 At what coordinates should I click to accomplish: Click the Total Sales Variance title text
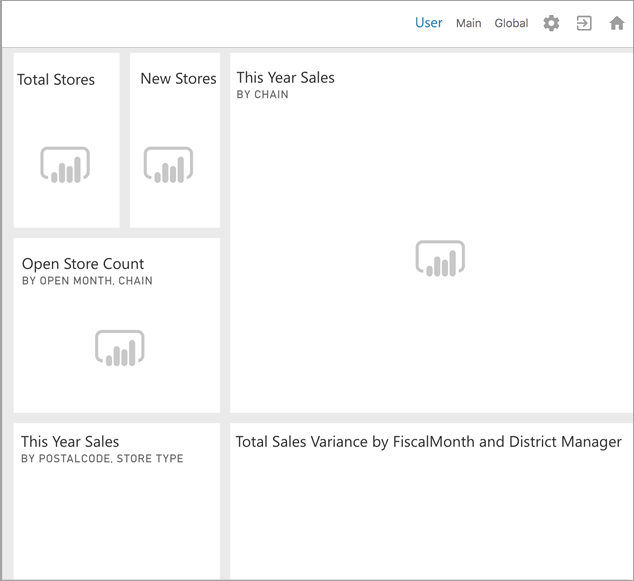(428, 442)
